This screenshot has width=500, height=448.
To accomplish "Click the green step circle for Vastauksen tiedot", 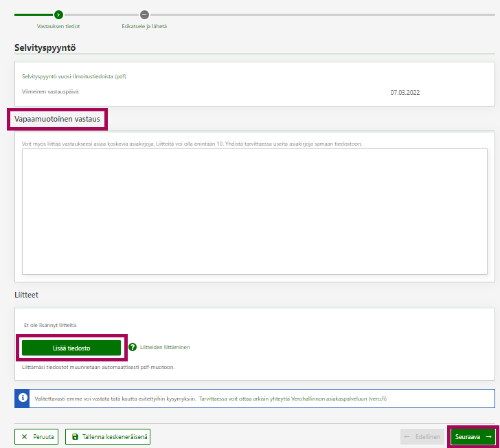I will click(x=58, y=14).
